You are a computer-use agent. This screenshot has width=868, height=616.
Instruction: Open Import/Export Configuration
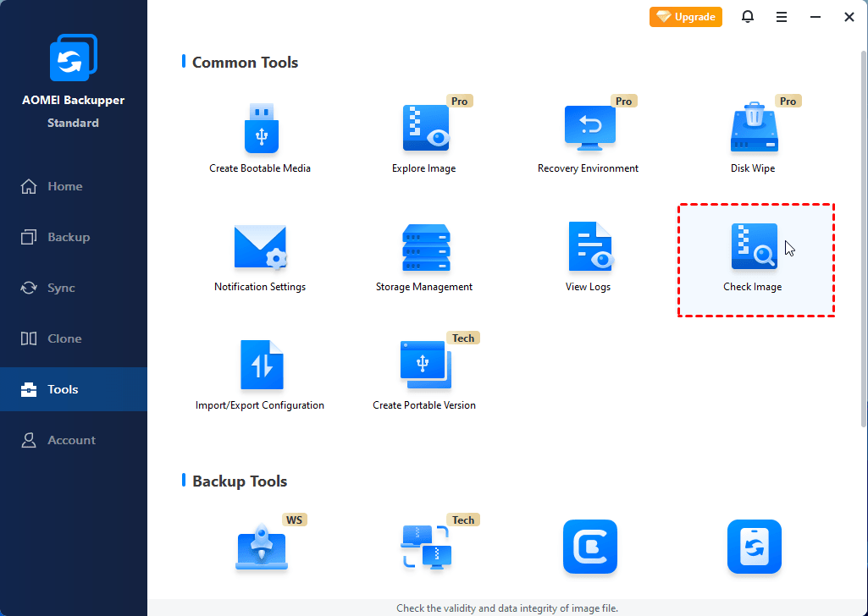(260, 366)
